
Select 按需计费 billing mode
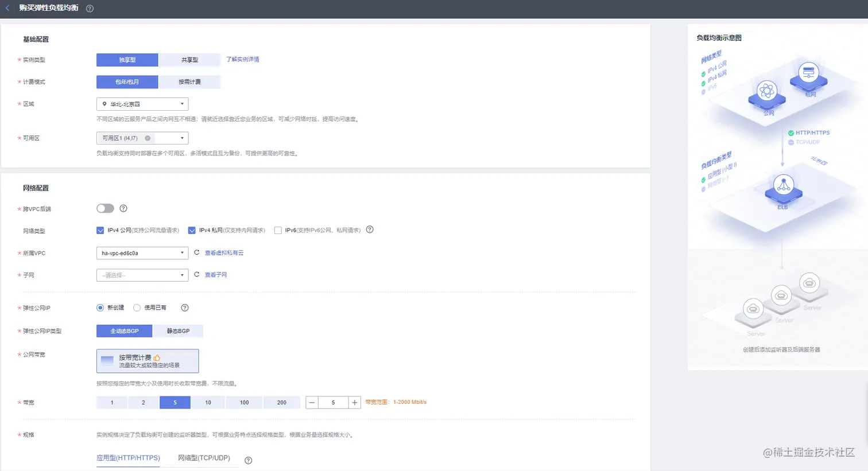pos(189,82)
